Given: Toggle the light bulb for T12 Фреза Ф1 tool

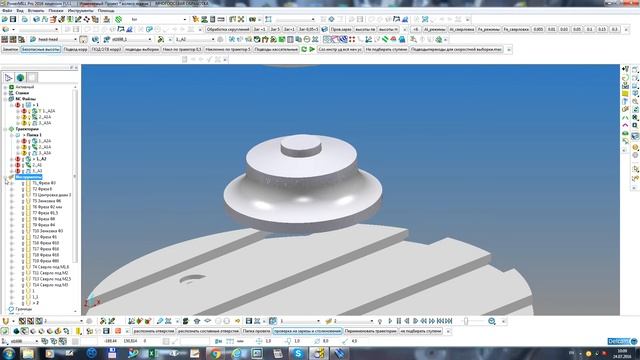Looking at the screenshot, I should click(23, 237).
